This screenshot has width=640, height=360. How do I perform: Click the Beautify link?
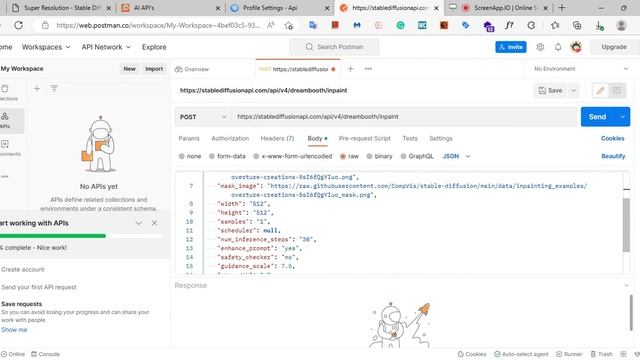pos(613,156)
